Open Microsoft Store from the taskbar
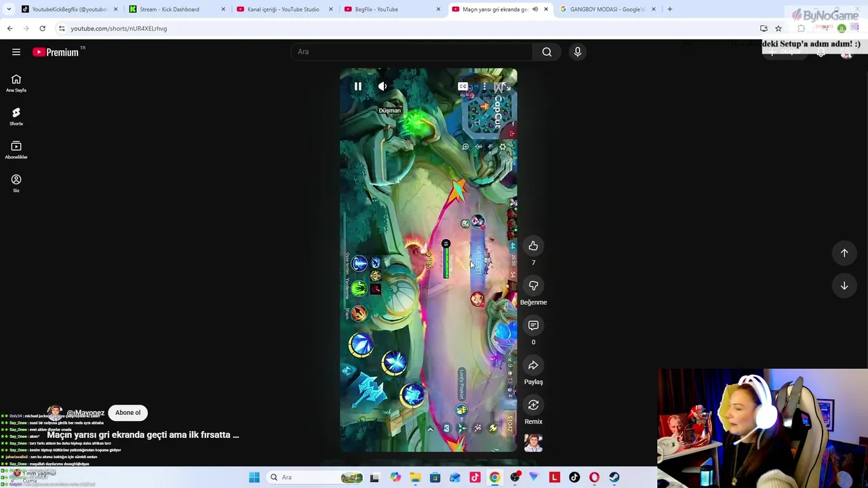The image size is (868, 488). (435, 478)
